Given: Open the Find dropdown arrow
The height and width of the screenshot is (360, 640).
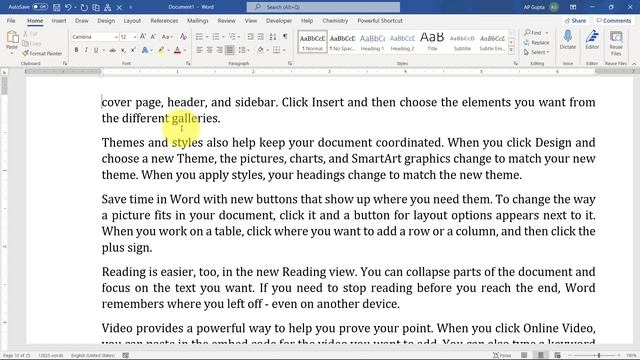Looking at the screenshot, I should click(547, 33).
